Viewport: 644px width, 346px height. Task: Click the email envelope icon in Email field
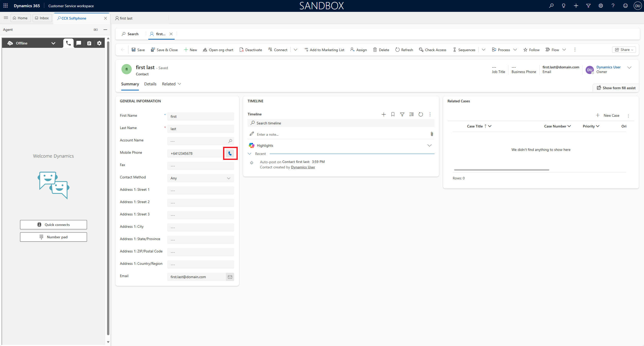pyautogui.click(x=230, y=277)
